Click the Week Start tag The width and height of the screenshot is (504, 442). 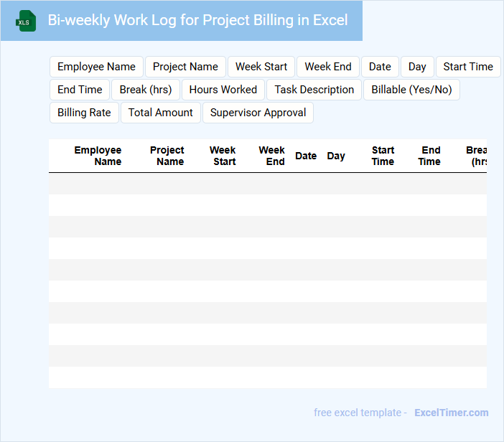pyautogui.click(x=261, y=67)
